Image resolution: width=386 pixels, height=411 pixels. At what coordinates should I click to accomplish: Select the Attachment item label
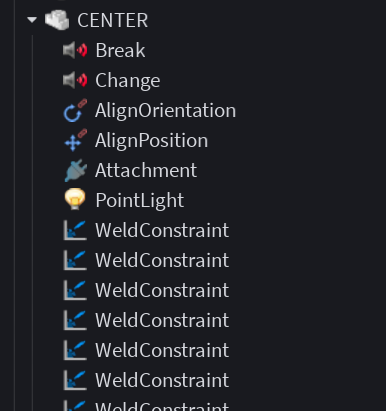[146, 171]
